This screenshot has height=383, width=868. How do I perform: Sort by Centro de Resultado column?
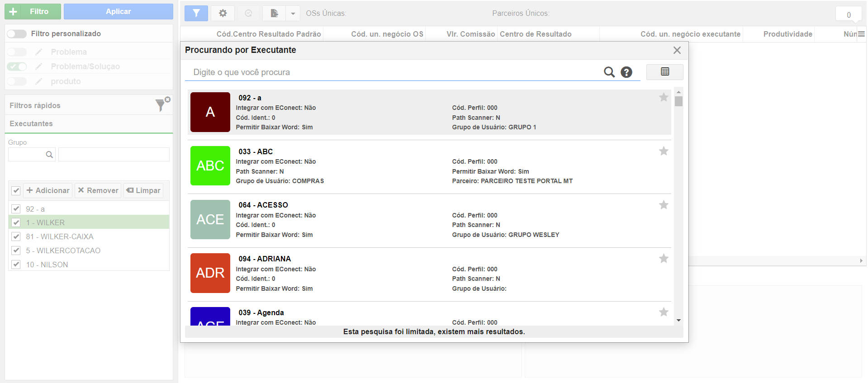tap(536, 34)
